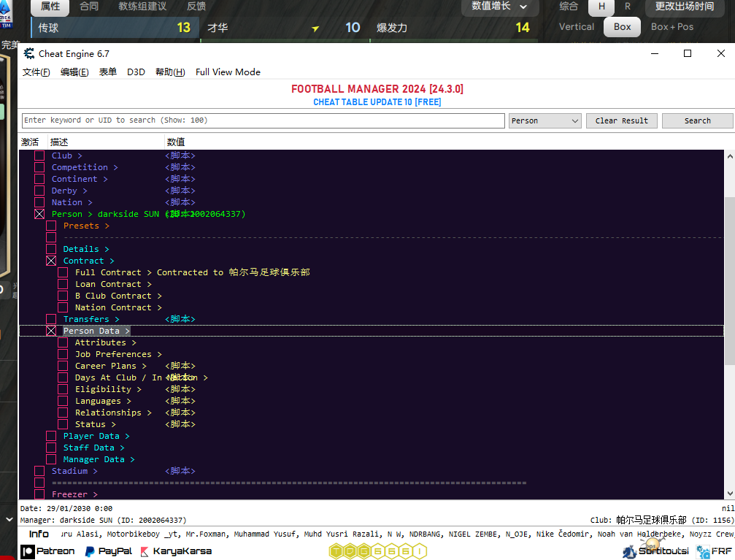Expand Nation Contract checkbox
735x560 pixels.
coord(63,307)
